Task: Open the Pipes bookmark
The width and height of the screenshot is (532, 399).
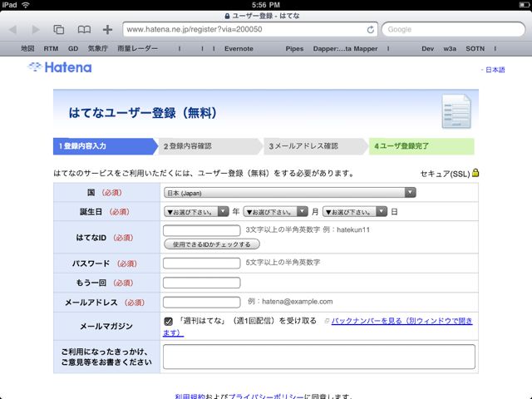Action: point(294,48)
